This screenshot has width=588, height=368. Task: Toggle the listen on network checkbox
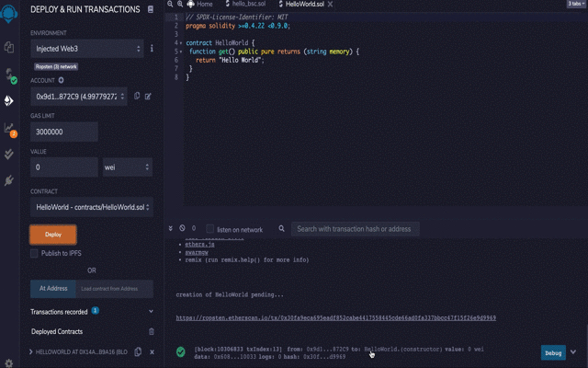209,229
